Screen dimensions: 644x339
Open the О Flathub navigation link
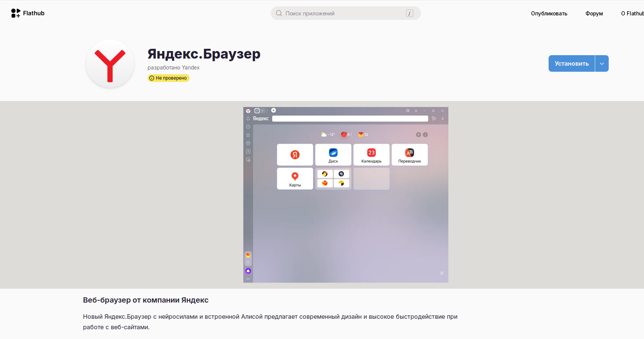[x=632, y=14]
